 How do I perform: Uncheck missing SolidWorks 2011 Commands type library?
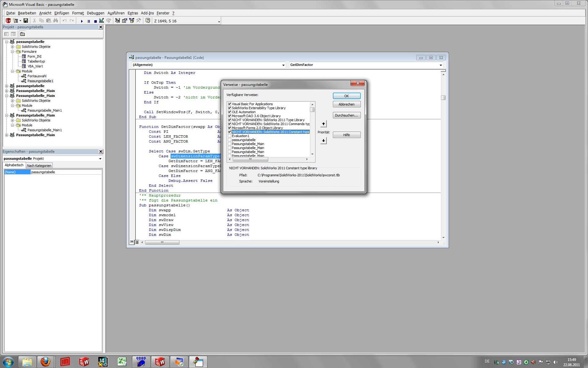click(x=229, y=124)
